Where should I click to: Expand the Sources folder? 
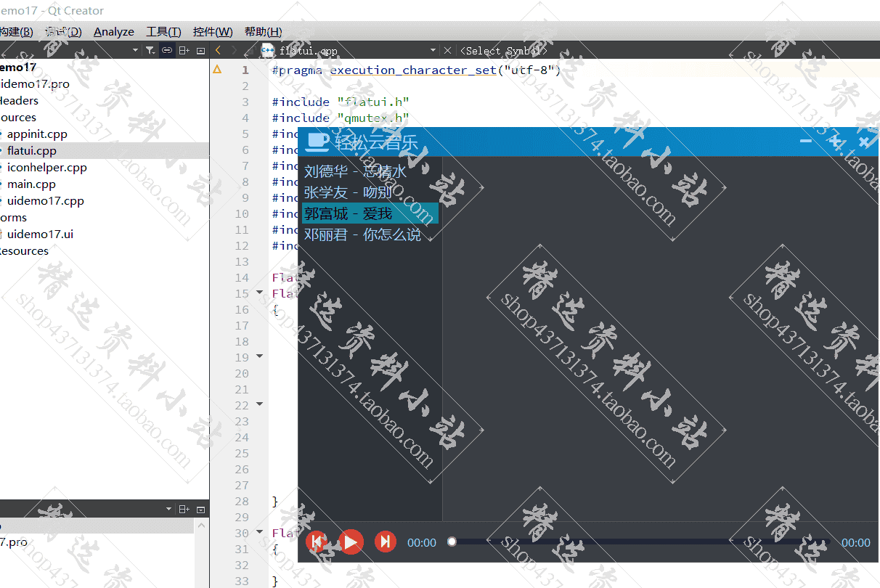point(18,117)
